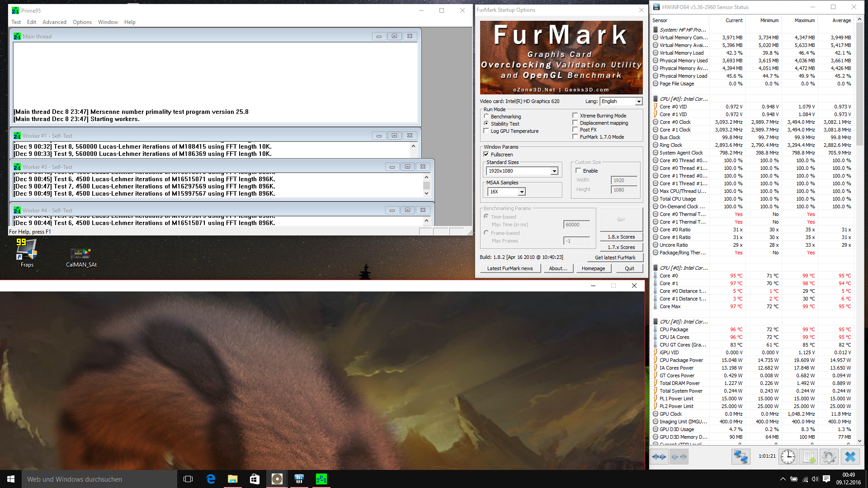Select the Benchmarking run mode

486,117
